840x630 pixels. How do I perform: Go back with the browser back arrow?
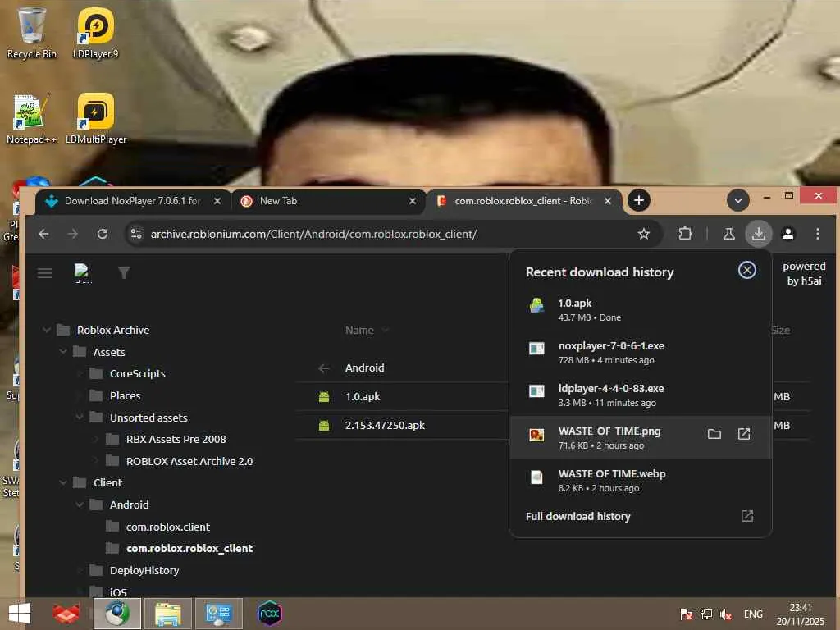tap(44, 234)
